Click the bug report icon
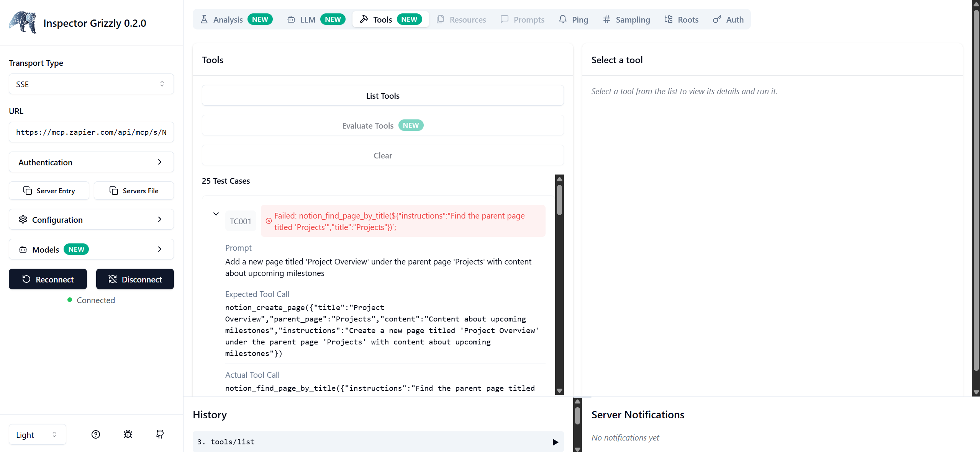Viewport: 980px width, 452px height. pos(128,434)
